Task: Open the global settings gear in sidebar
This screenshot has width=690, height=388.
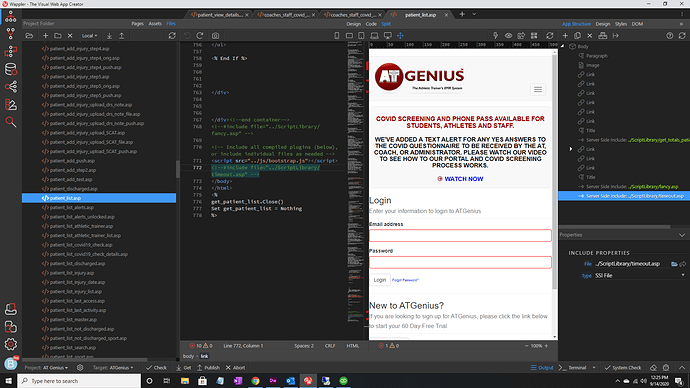Action: 11,344
